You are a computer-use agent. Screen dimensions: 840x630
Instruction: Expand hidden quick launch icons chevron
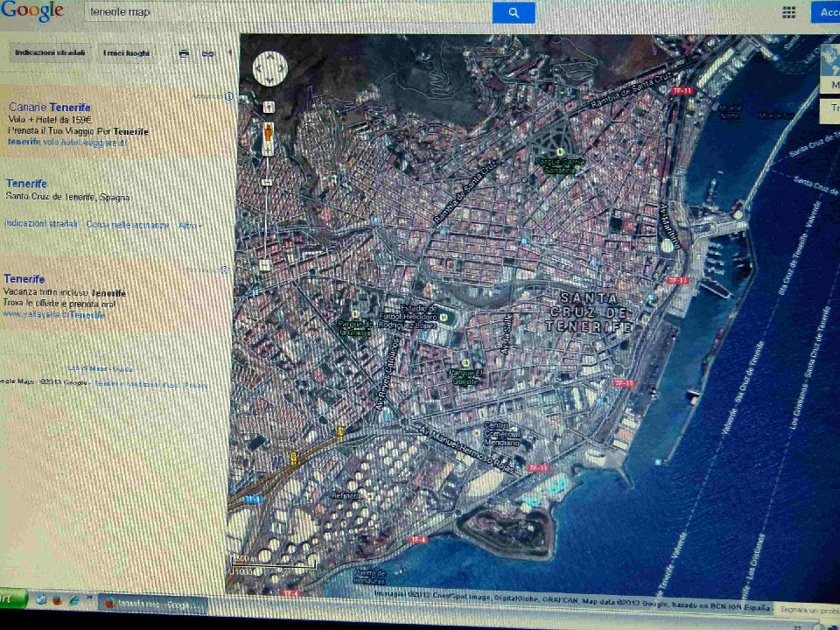pyautogui.click(x=89, y=598)
